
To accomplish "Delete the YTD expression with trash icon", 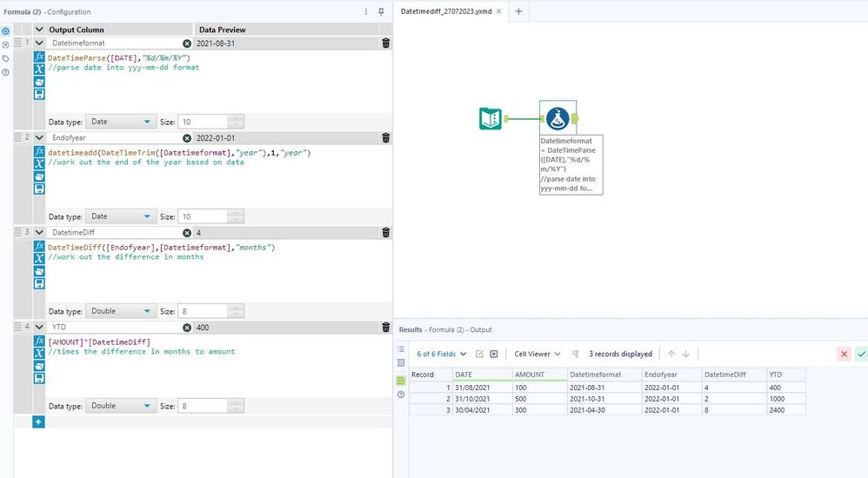I will click(386, 327).
